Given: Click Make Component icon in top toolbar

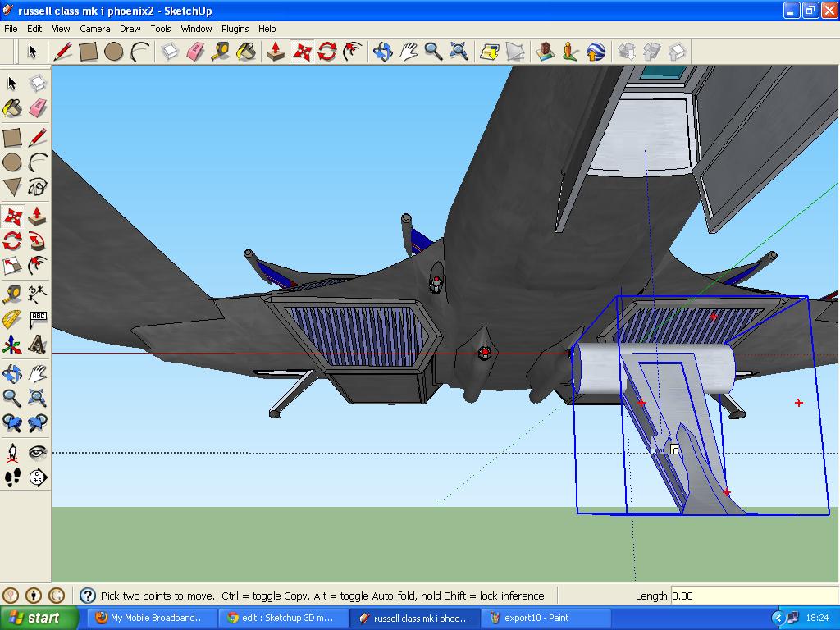Looking at the screenshot, I should (x=170, y=52).
